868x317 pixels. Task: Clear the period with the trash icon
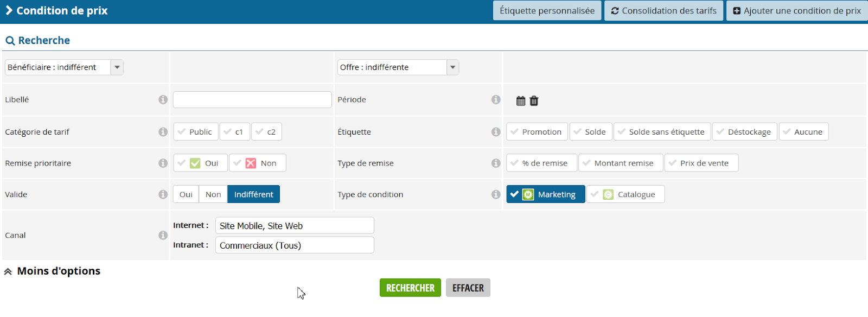click(534, 101)
